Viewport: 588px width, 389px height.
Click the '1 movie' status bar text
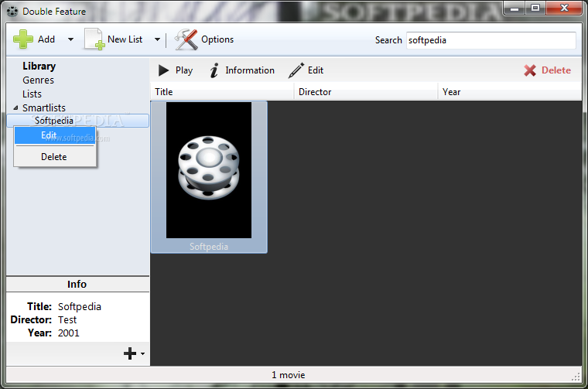(x=289, y=375)
